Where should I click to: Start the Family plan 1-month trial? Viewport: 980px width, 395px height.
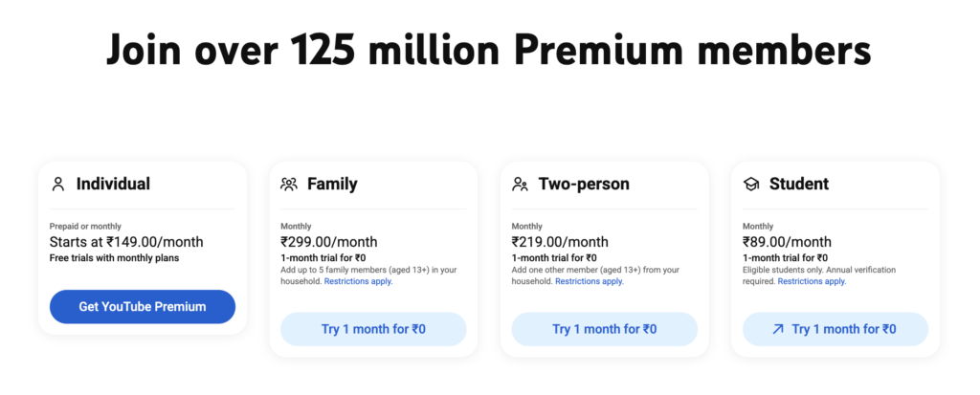373,329
